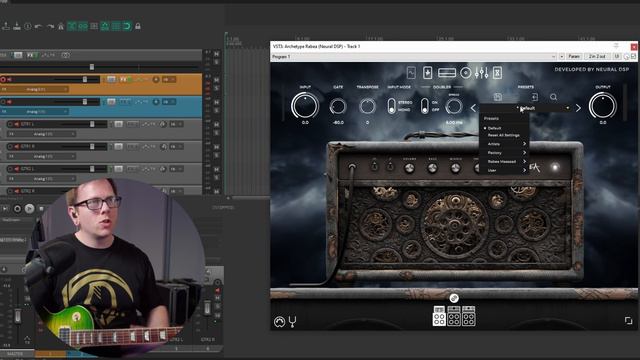Open the MIDI mappings icon at bottom-left
Viewport: 640px width, 360px height.
(279, 322)
